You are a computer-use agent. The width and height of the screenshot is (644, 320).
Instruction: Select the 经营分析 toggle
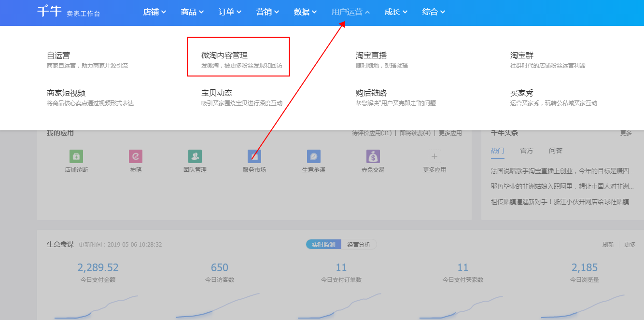pos(359,244)
